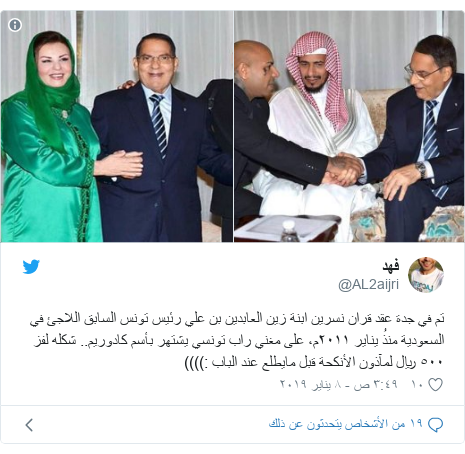Click the blue Twitter bird logo
The width and height of the screenshot is (465, 454).
click(31, 267)
